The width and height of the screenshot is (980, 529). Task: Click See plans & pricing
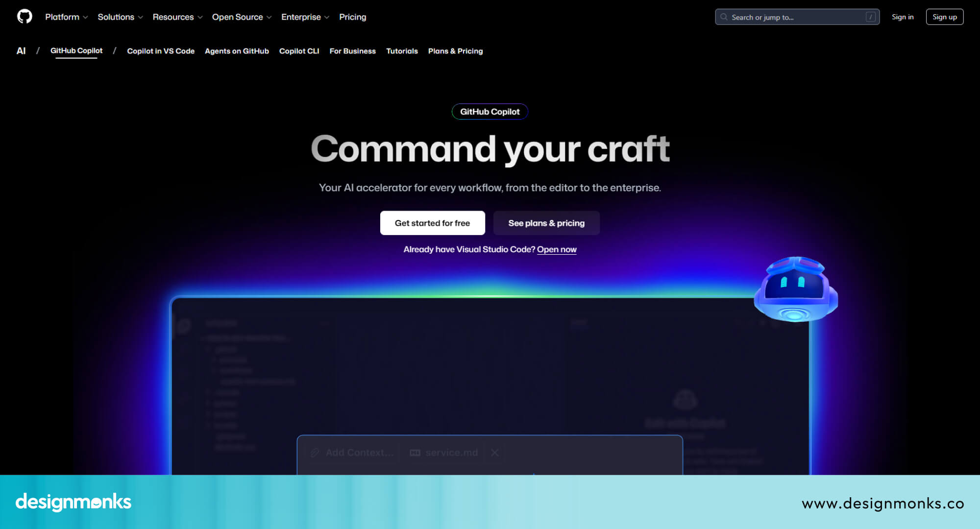click(x=546, y=223)
